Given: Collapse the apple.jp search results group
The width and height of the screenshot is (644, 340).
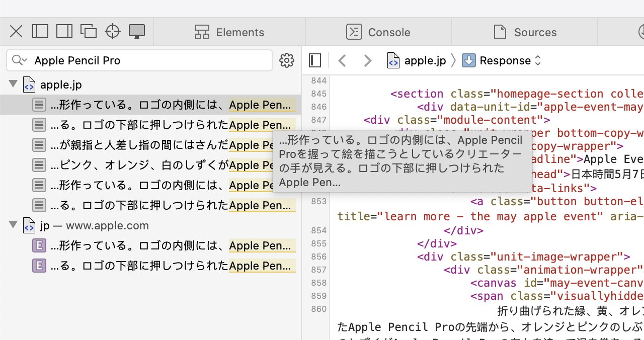Looking at the screenshot, I should [13, 84].
